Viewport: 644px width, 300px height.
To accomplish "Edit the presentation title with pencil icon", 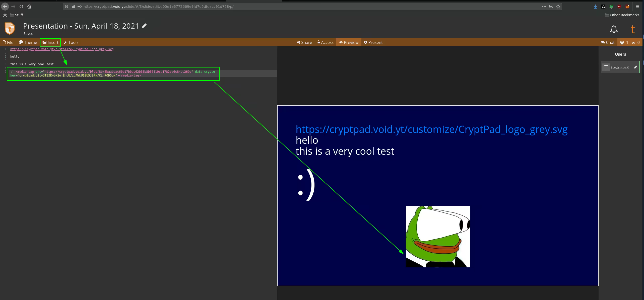I will tap(144, 26).
